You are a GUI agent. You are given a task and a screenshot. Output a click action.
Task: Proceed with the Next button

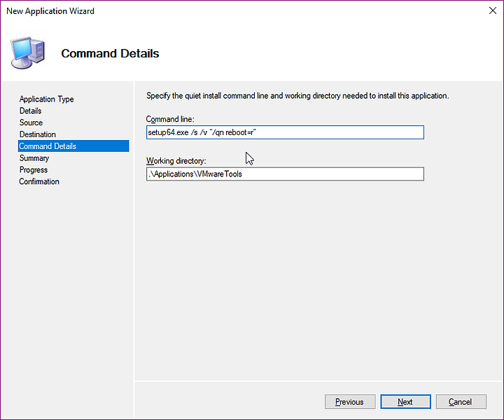point(405,402)
